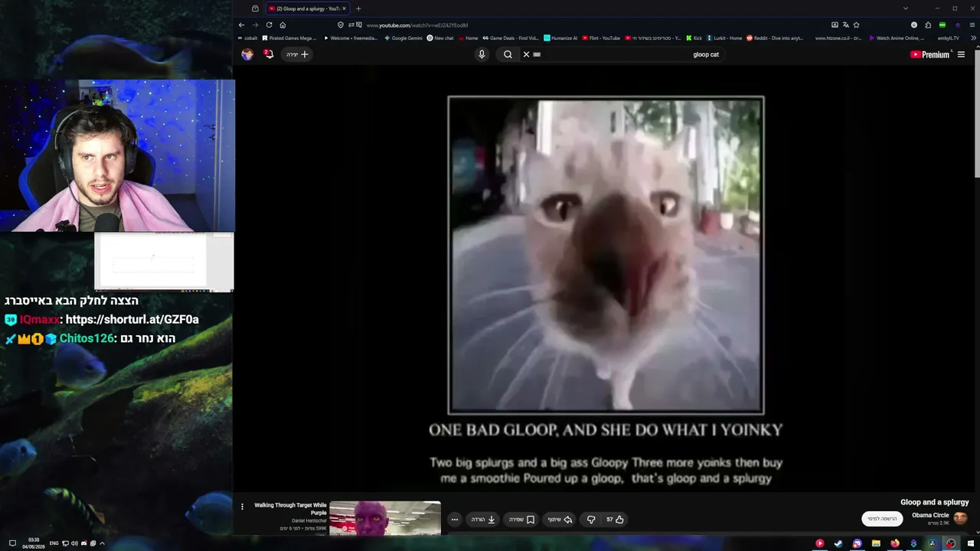Click the browser back arrow
980x551 pixels.
point(241,25)
